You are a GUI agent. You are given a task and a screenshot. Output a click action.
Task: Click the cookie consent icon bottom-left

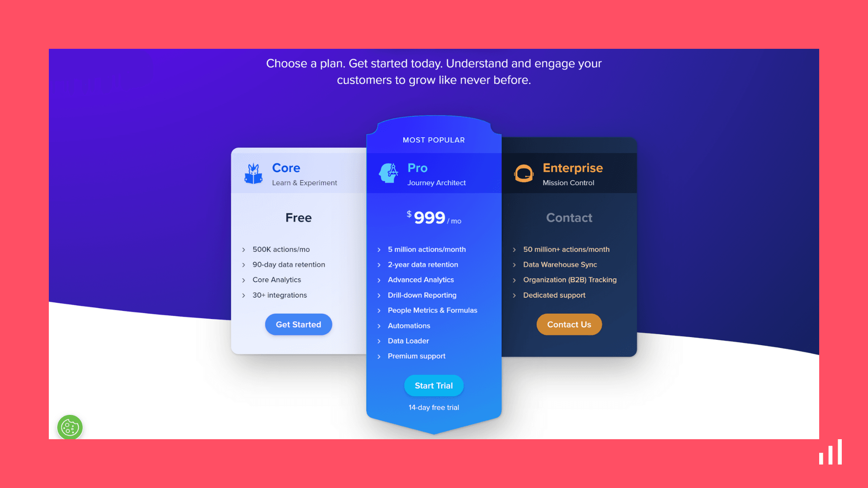coord(70,427)
